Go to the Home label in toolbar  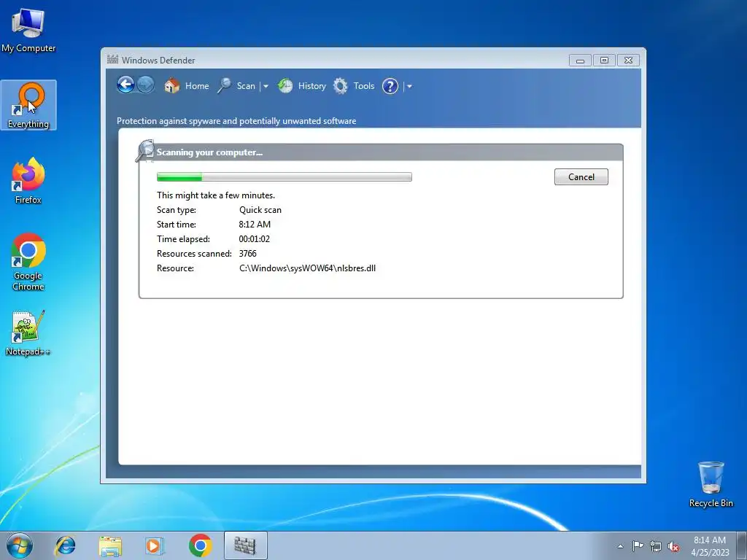(197, 86)
